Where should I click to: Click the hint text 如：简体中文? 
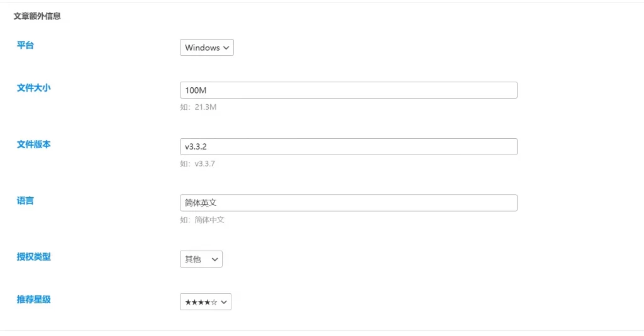(202, 220)
